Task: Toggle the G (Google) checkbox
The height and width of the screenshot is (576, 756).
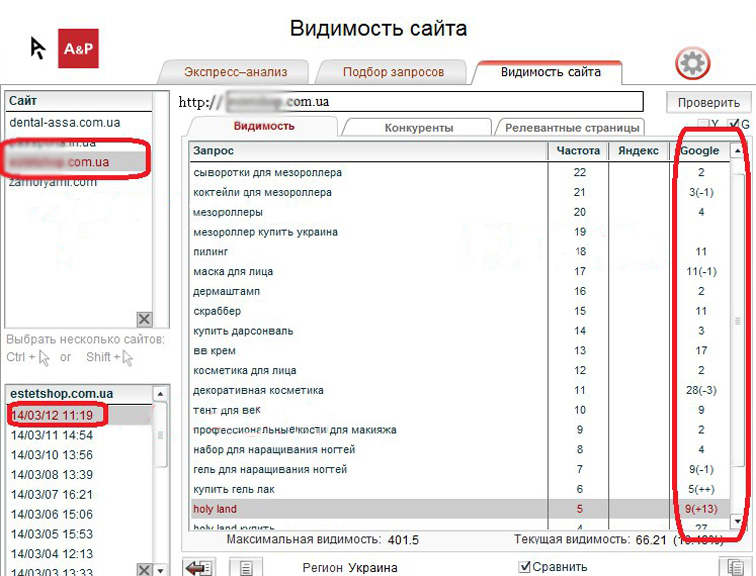Action: click(733, 124)
